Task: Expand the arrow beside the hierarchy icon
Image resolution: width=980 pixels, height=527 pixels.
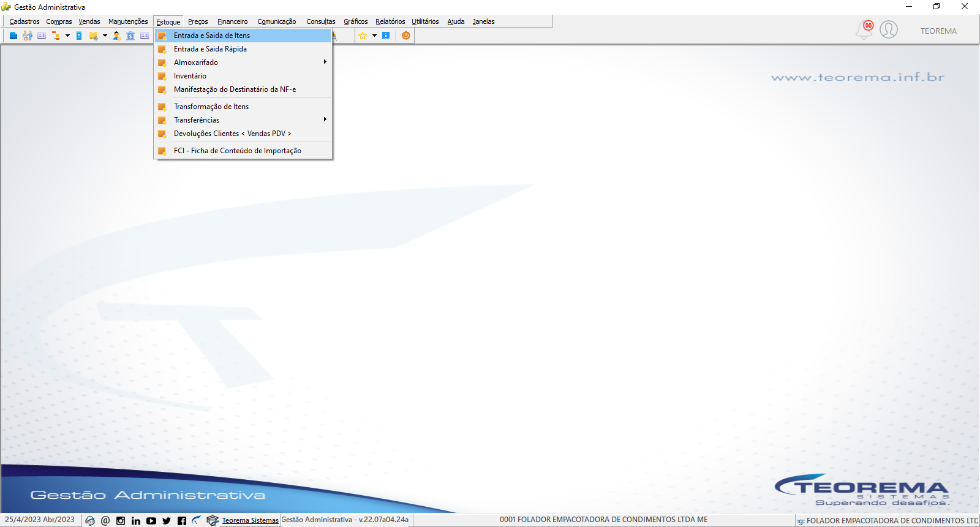Action: click(67, 36)
